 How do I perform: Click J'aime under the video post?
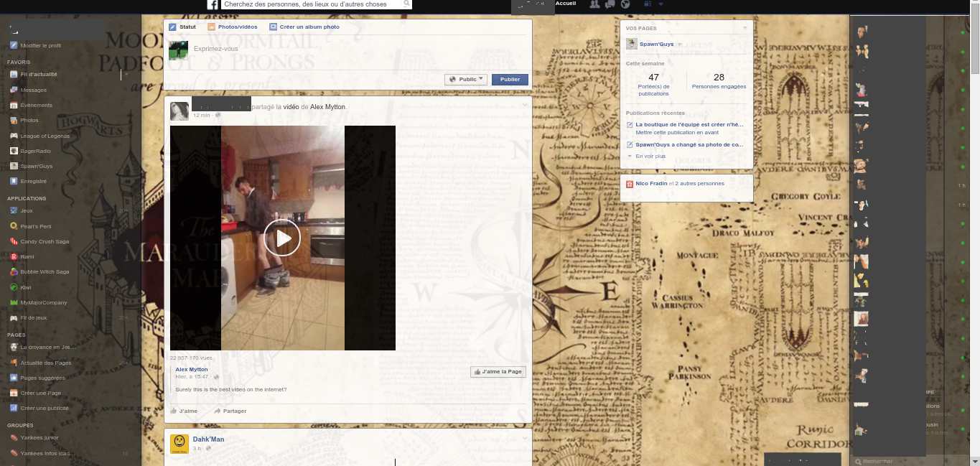coord(184,411)
